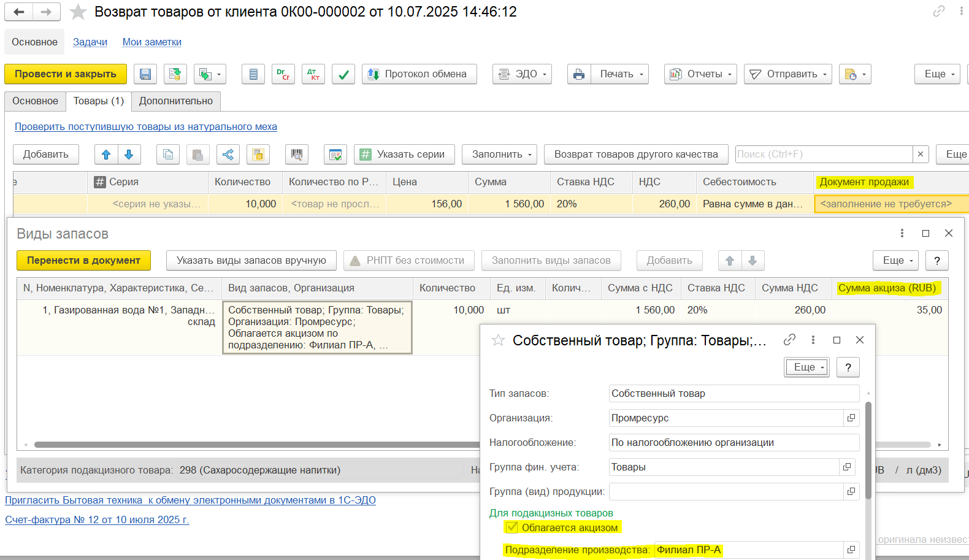Screen dimensions: 969x560
Task: Move the goods row up with blue arrow
Action: tap(106, 155)
